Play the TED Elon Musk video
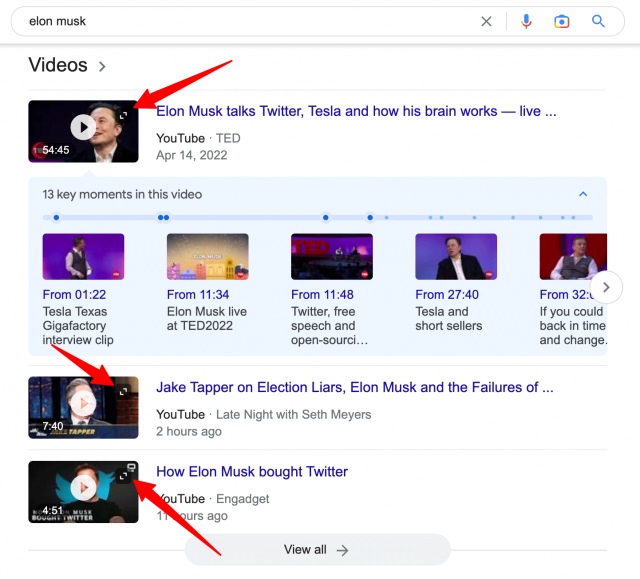 pos(83,127)
